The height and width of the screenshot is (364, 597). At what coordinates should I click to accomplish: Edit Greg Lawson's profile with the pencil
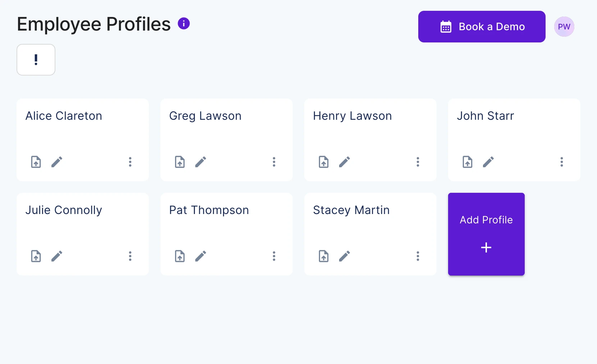[201, 162]
